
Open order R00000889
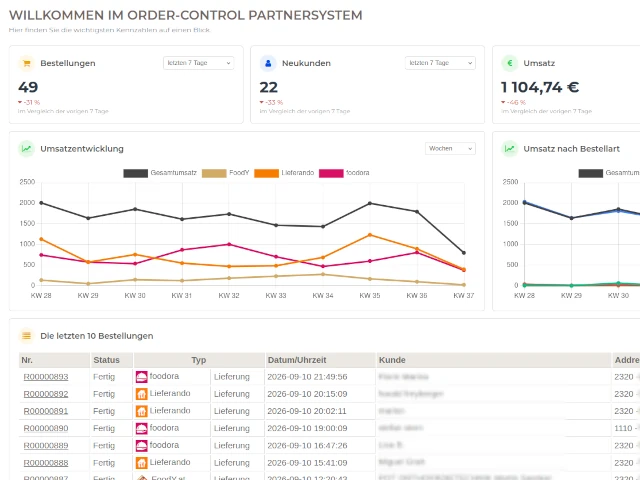(46, 445)
